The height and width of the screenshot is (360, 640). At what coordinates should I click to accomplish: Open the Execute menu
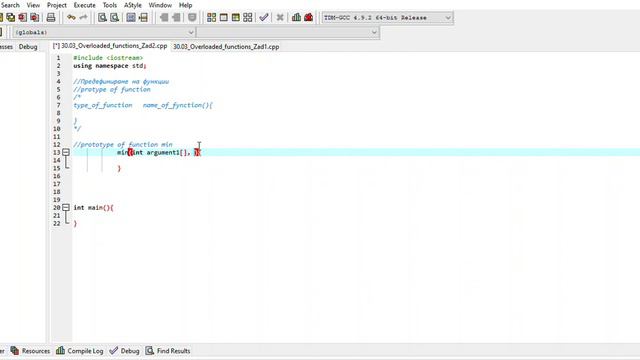[84, 5]
